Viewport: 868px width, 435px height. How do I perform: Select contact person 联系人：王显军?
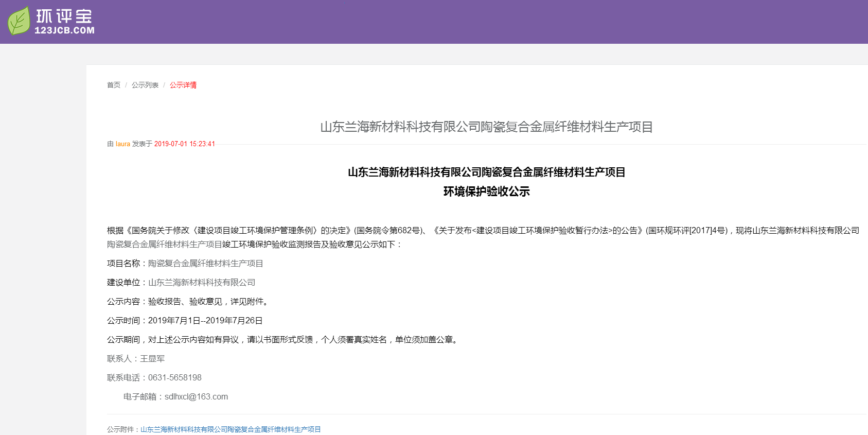[136, 359]
